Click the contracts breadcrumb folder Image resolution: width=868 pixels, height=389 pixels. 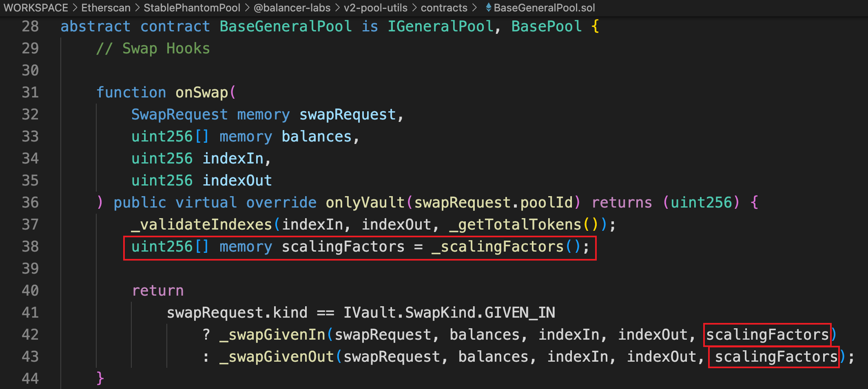coord(444,8)
